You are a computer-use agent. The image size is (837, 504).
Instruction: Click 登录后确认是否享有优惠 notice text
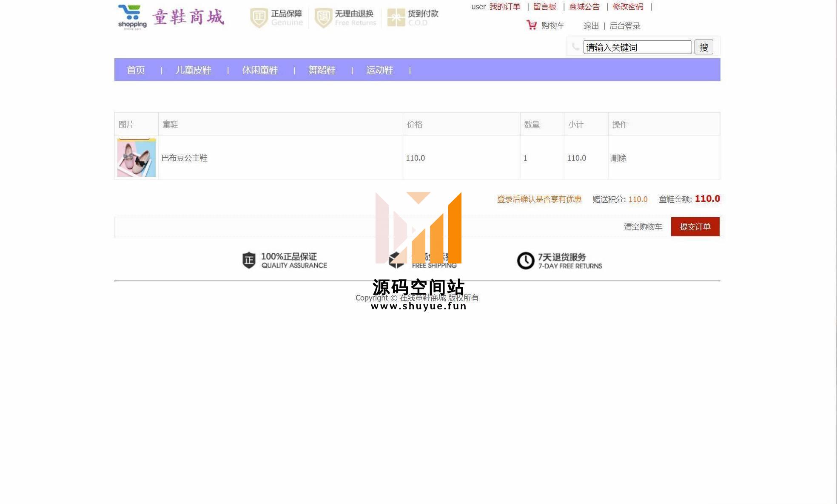click(539, 199)
